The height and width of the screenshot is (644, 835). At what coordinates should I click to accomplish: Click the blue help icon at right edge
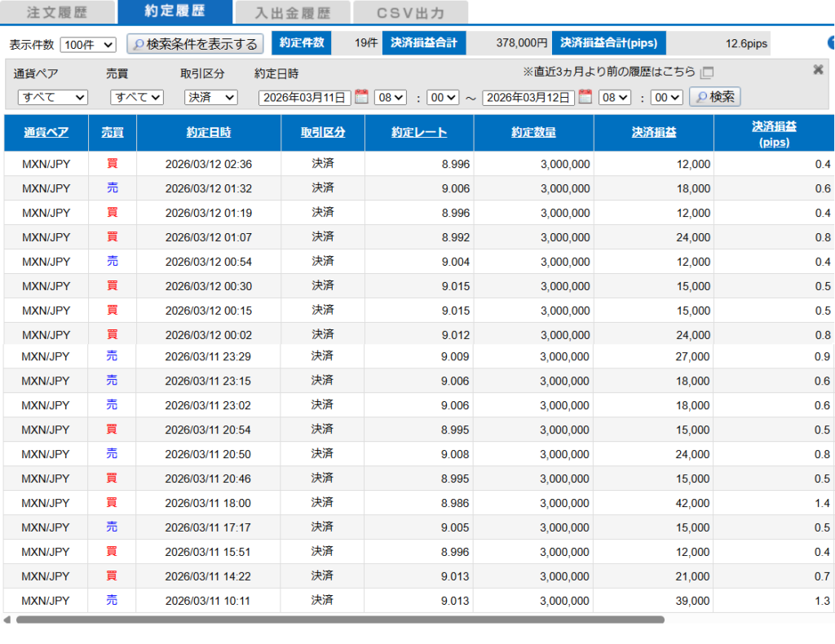tap(831, 44)
